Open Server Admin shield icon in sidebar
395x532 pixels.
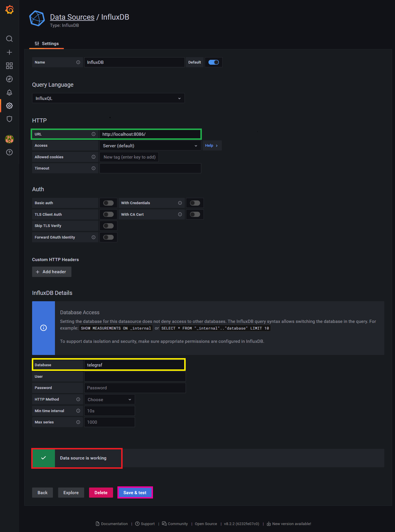[9, 119]
